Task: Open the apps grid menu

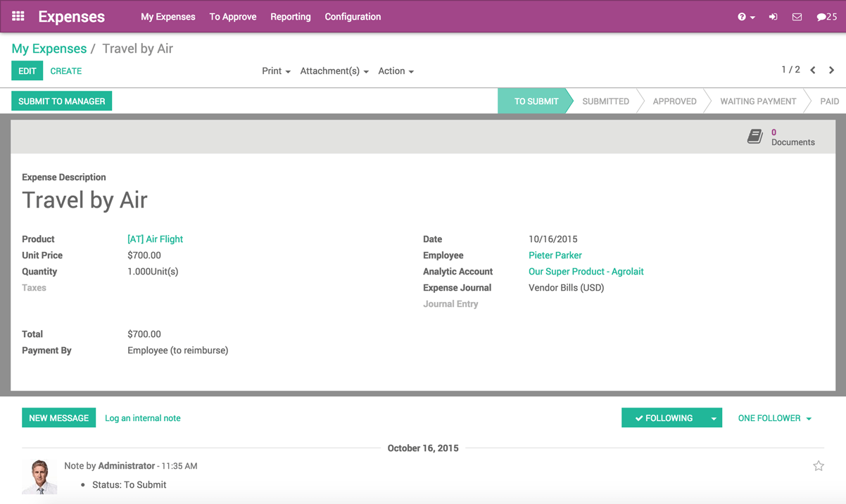Action: 17,16
